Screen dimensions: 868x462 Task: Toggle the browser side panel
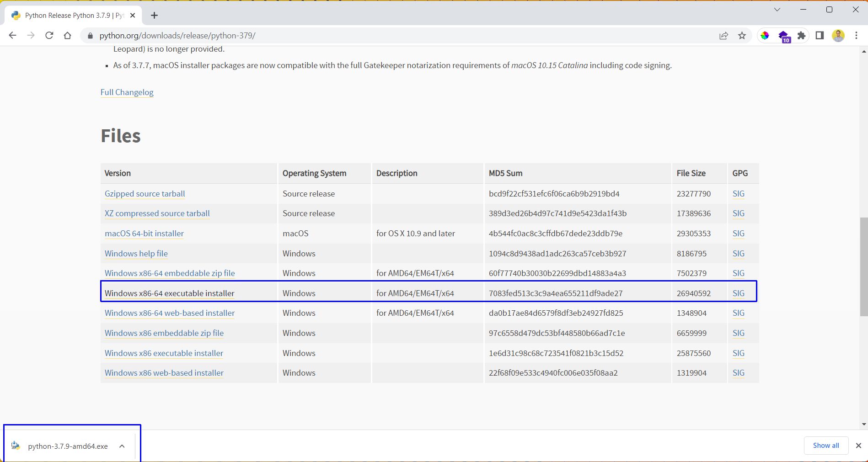tap(820, 36)
